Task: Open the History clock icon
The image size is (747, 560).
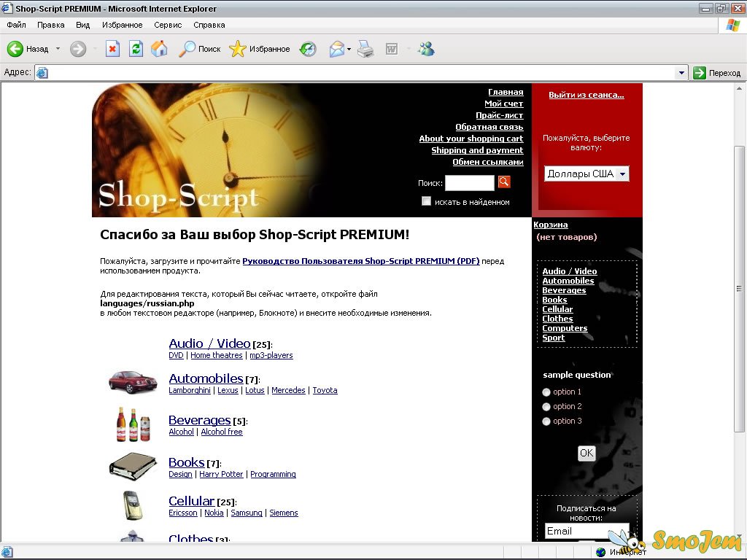Action: tap(308, 49)
